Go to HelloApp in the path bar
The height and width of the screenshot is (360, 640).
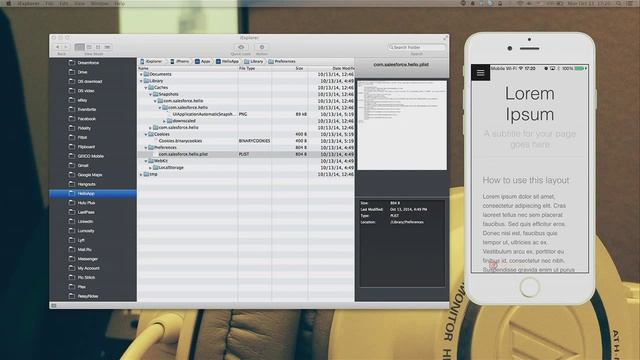[x=228, y=61]
